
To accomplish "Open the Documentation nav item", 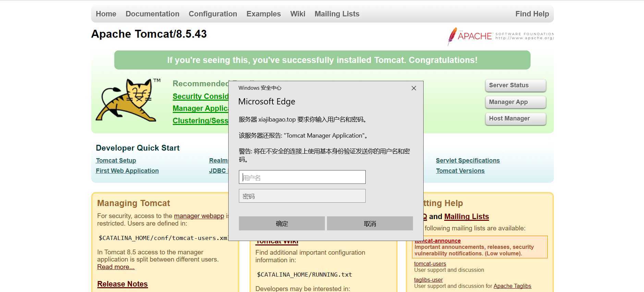I will click(x=153, y=14).
